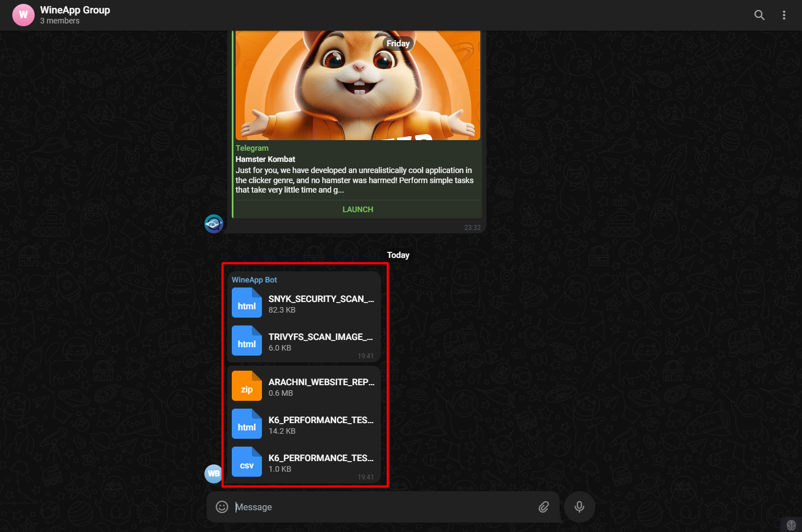
Task: Download the ARACHNI_WEBSITE_REP zip file icon
Action: pos(247,385)
